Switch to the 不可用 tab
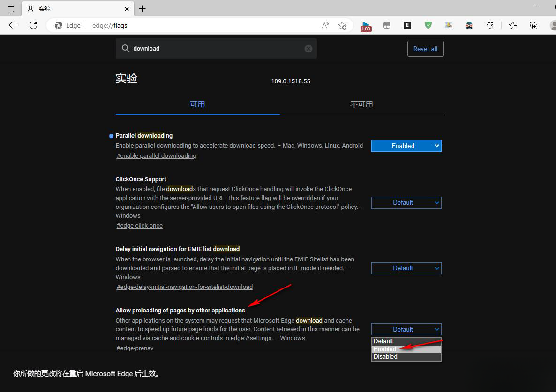The width and height of the screenshot is (556, 392). click(x=362, y=104)
